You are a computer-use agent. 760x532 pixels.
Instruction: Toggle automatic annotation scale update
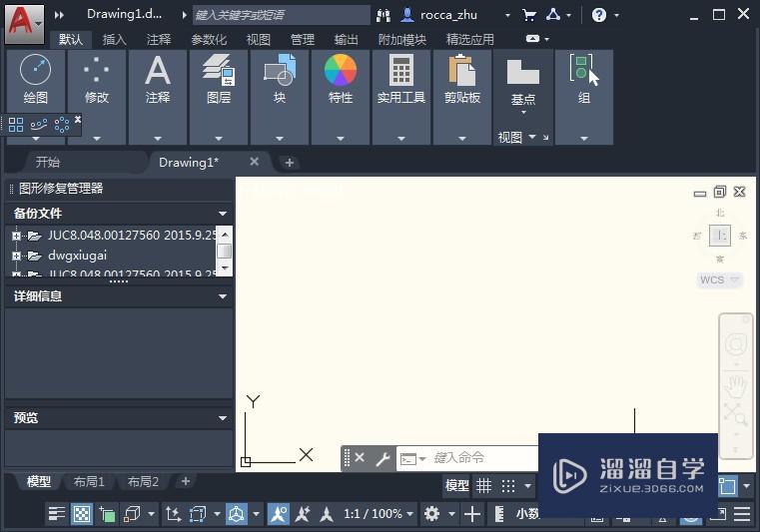coord(303,514)
